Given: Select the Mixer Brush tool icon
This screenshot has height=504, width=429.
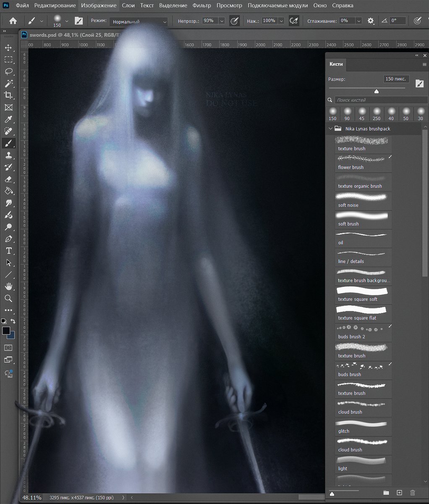Looking at the screenshot, I should (8, 215).
